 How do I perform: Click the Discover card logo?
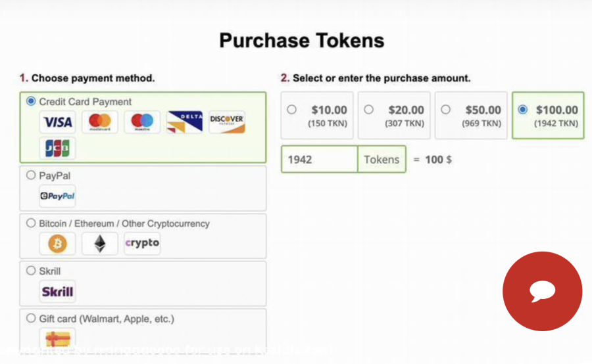(x=227, y=122)
